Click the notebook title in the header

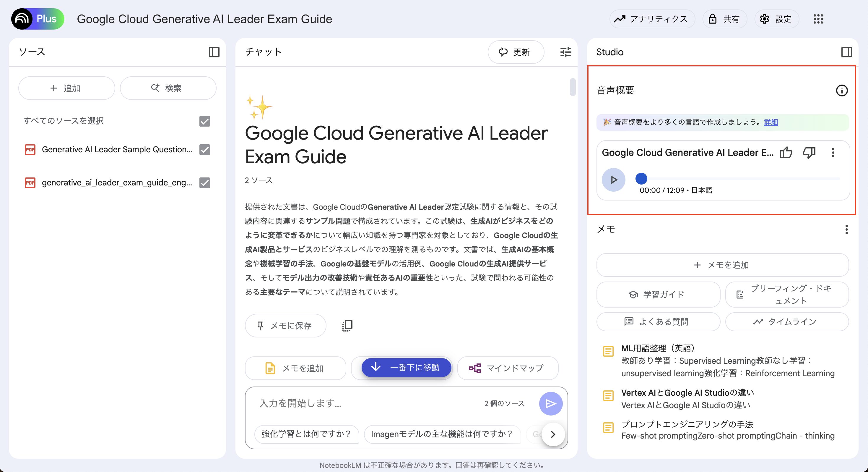point(204,19)
